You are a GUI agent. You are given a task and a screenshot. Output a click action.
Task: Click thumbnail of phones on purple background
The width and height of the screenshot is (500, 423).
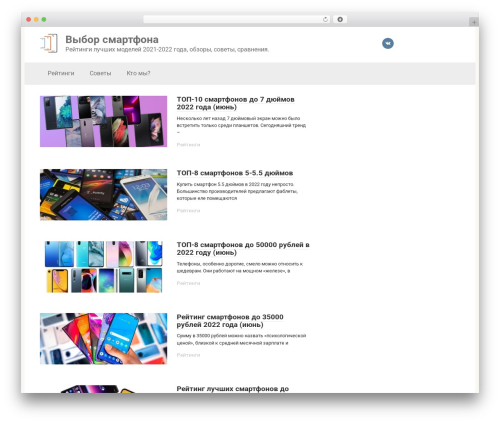tap(103, 121)
